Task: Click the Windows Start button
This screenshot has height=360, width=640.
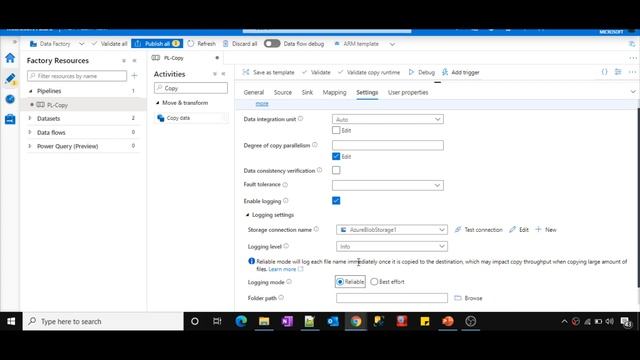Action: pyautogui.click(x=11, y=322)
